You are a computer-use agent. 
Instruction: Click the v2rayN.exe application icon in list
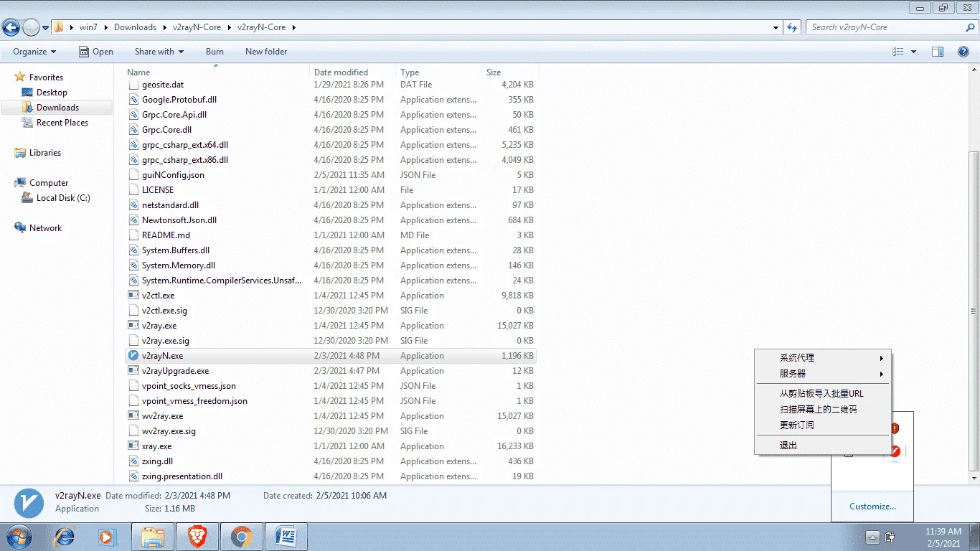133,356
